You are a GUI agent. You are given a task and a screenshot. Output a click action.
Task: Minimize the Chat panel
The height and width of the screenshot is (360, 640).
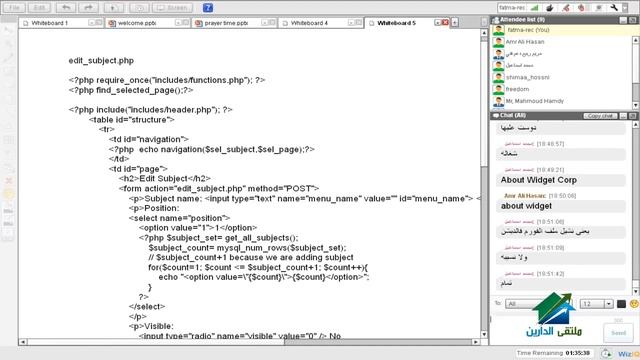coord(623,116)
